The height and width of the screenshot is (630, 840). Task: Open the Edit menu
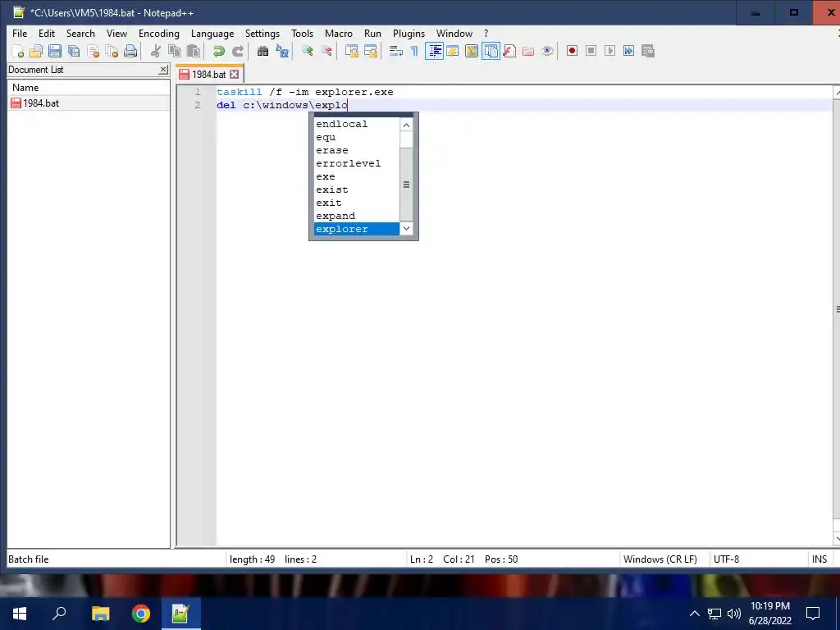(x=47, y=33)
